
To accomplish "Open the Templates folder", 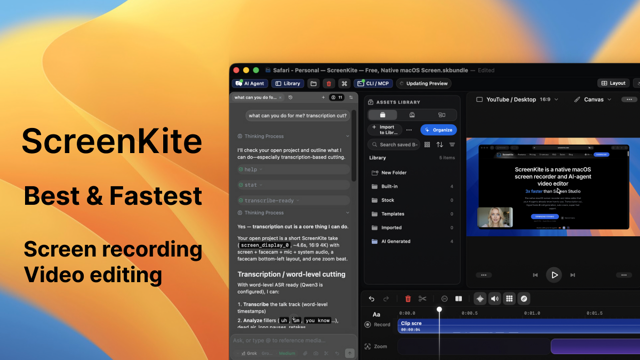I will click(412, 214).
